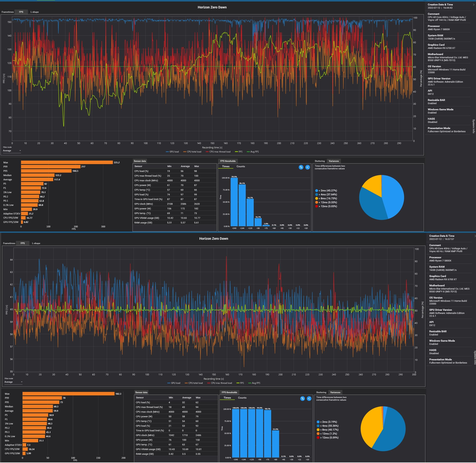Image resolution: width=476 pixels, height=463 pixels.
Task: Click 'Time in GPU load limit (%)' row with 87
Action: coord(174,199)
